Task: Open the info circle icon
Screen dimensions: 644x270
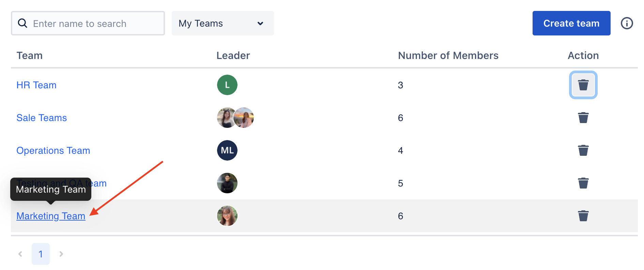Action: click(x=627, y=23)
